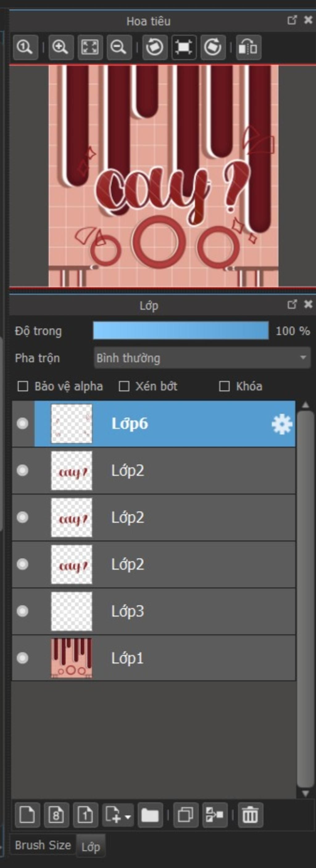Hide the Lớp1 layer
Image resolution: width=316 pixels, height=868 pixels.
pyautogui.click(x=23, y=658)
